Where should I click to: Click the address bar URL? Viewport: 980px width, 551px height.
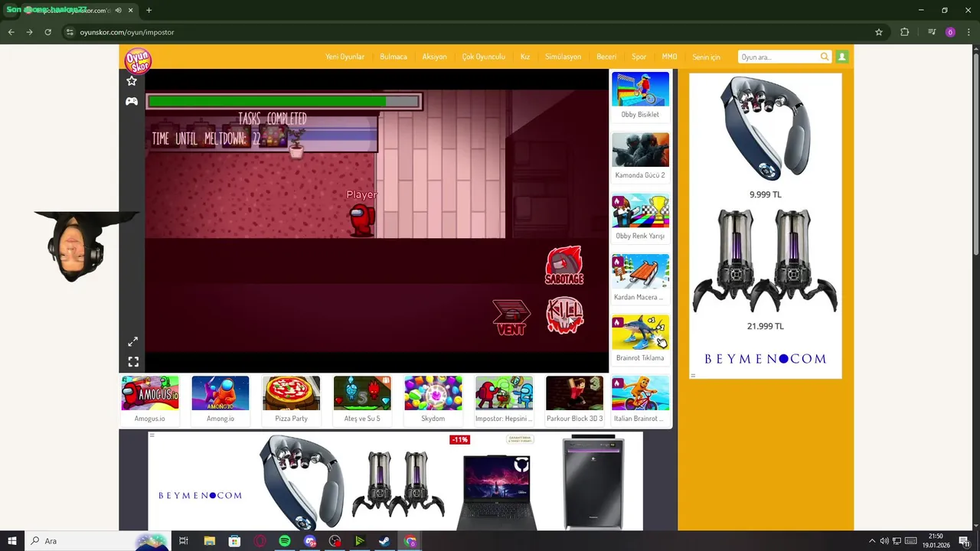(127, 32)
